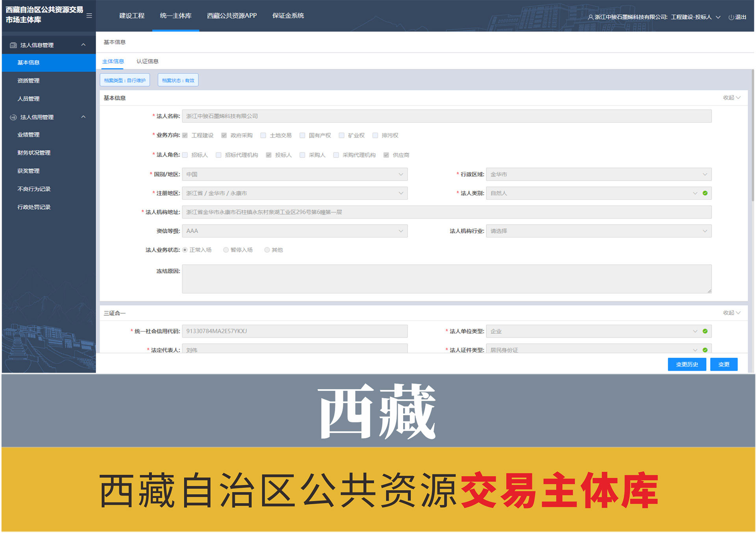
Task: Click the 法人信息管理 sidebar icon
Action: (13, 45)
